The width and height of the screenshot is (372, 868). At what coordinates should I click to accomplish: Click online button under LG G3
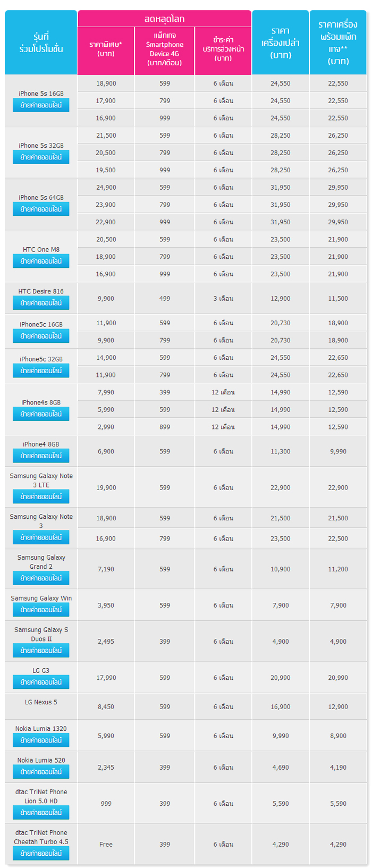point(41,682)
